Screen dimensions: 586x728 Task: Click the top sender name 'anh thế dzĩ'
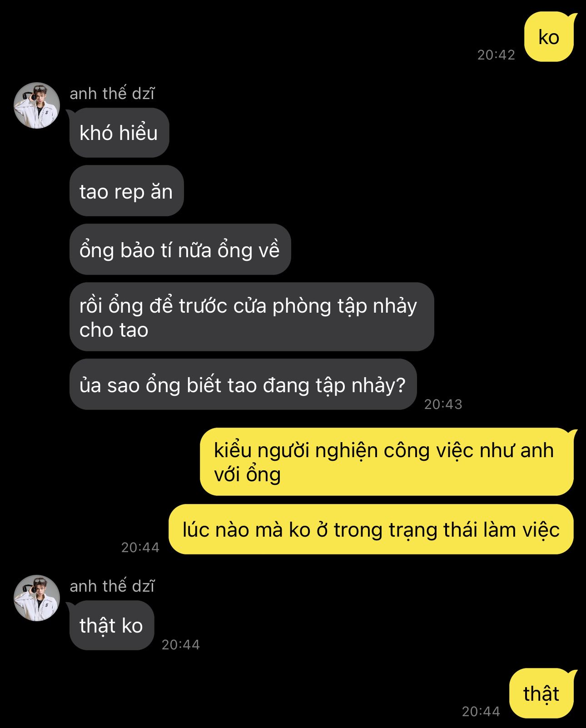click(112, 93)
